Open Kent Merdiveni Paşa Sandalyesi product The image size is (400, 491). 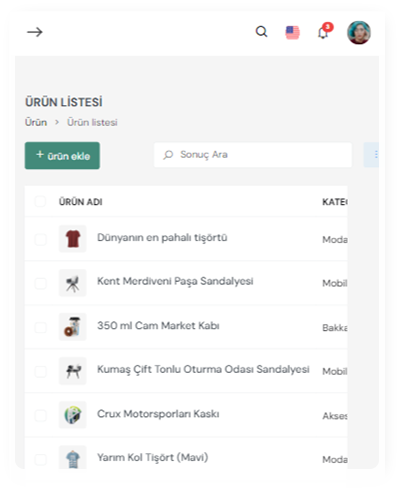click(175, 281)
